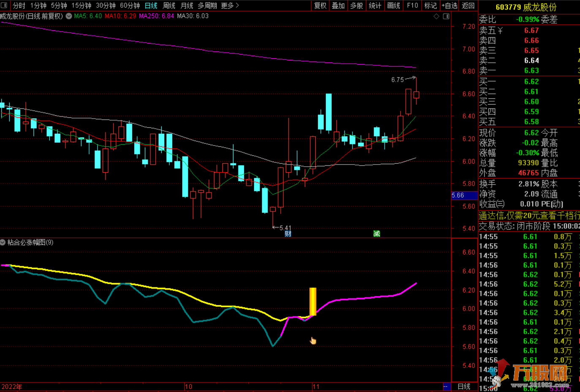Click the stock title 603779 威龙股份
Viewport: 580px width, 392px height.
pos(526,7)
